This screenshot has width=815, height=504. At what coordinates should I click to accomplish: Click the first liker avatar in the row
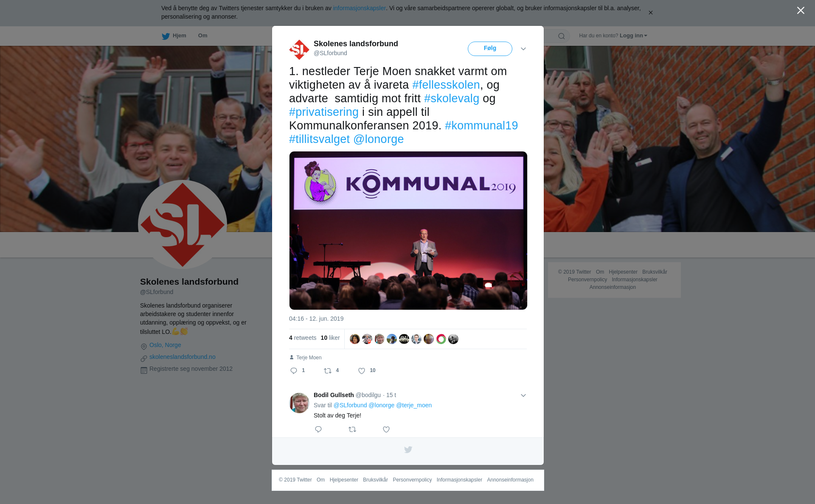(x=355, y=339)
